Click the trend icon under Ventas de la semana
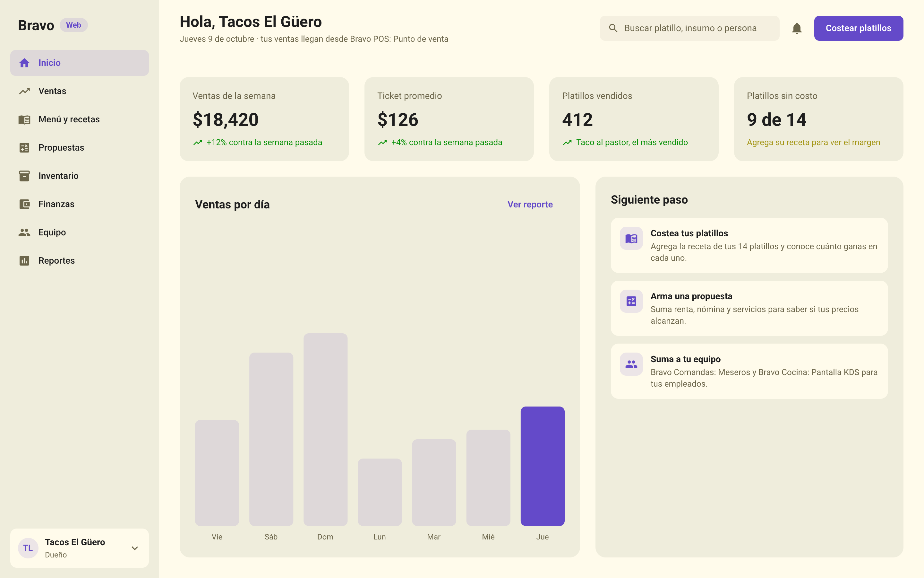 click(x=198, y=143)
